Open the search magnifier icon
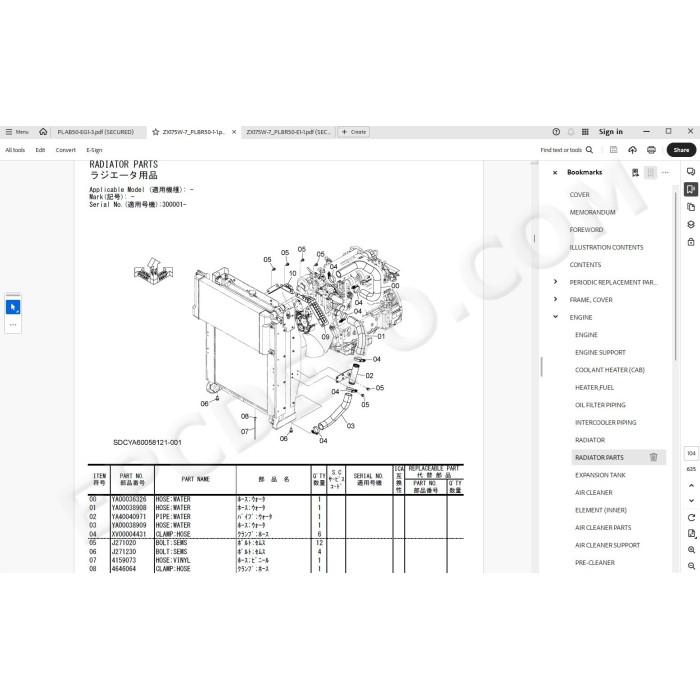The width and height of the screenshot is (700, 700). (589, 150)
